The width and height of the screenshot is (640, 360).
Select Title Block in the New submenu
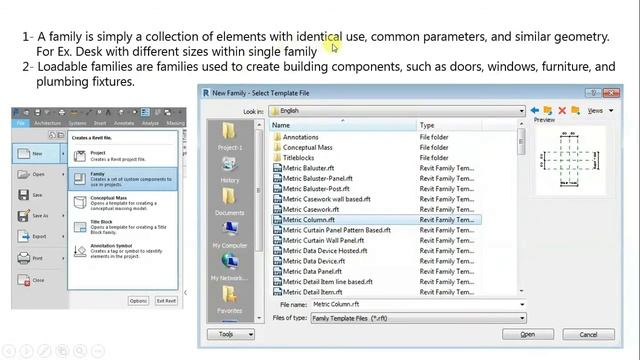pos(123,227)
